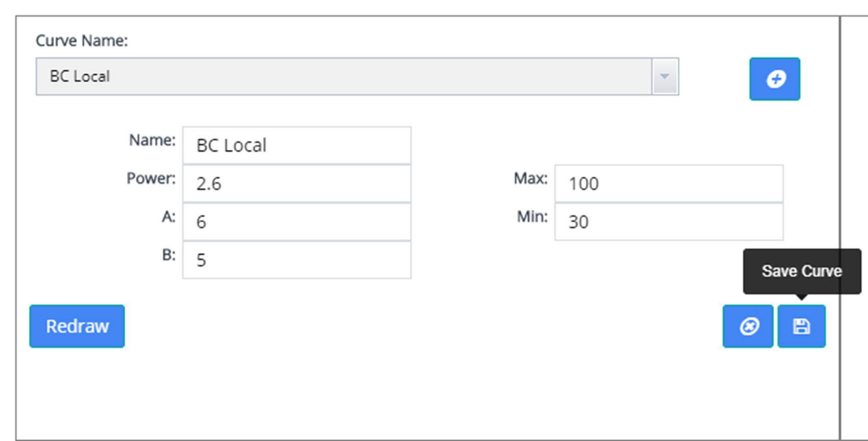
Task: Click the add new curve plus icon
Action: tap(774, 79)
